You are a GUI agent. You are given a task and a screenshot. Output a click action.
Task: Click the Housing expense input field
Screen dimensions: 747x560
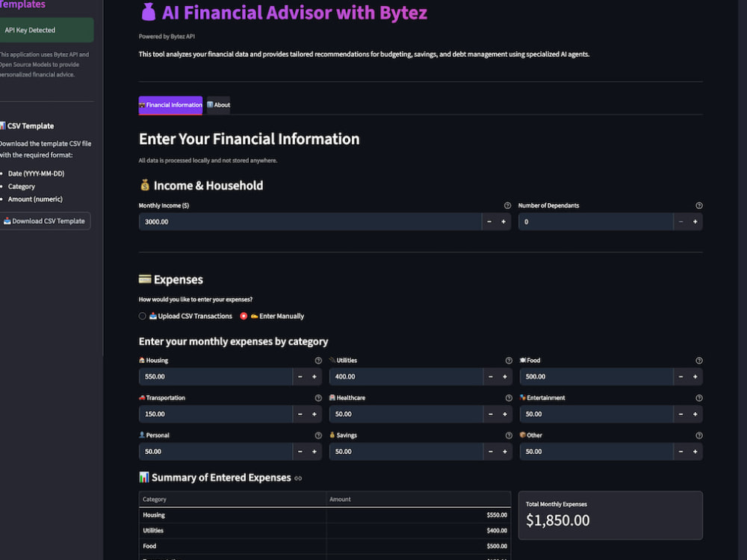[215, 376]
